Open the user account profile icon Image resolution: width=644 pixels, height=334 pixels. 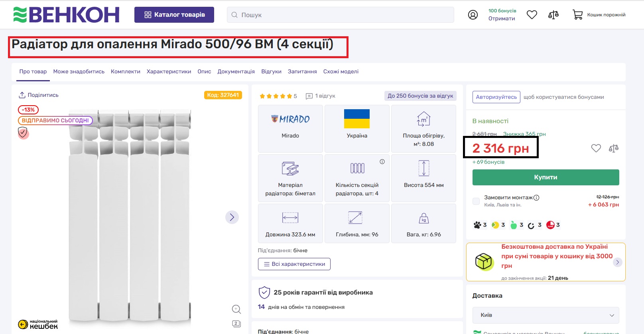(473, 15)
